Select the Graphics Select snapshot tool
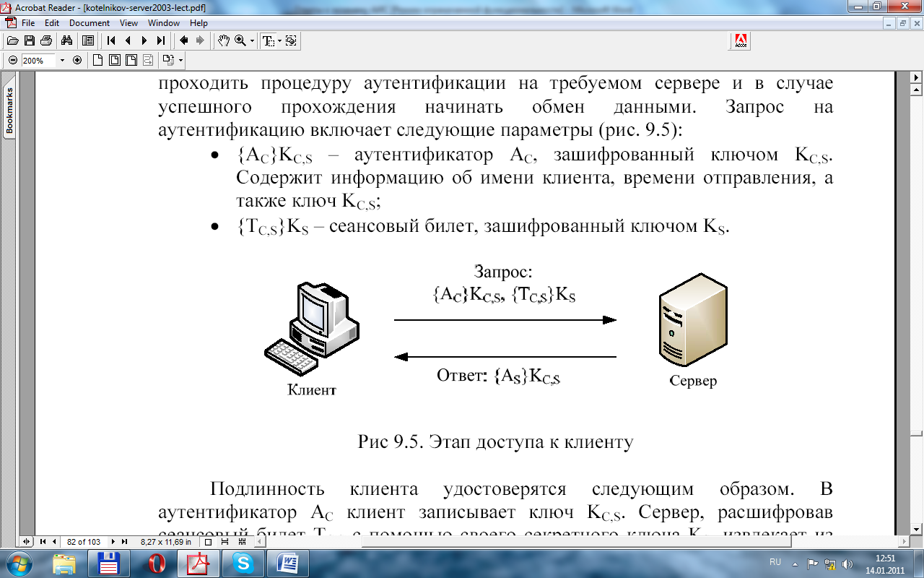The width and height of the screenshot is (924, 578). click(292, 40)
